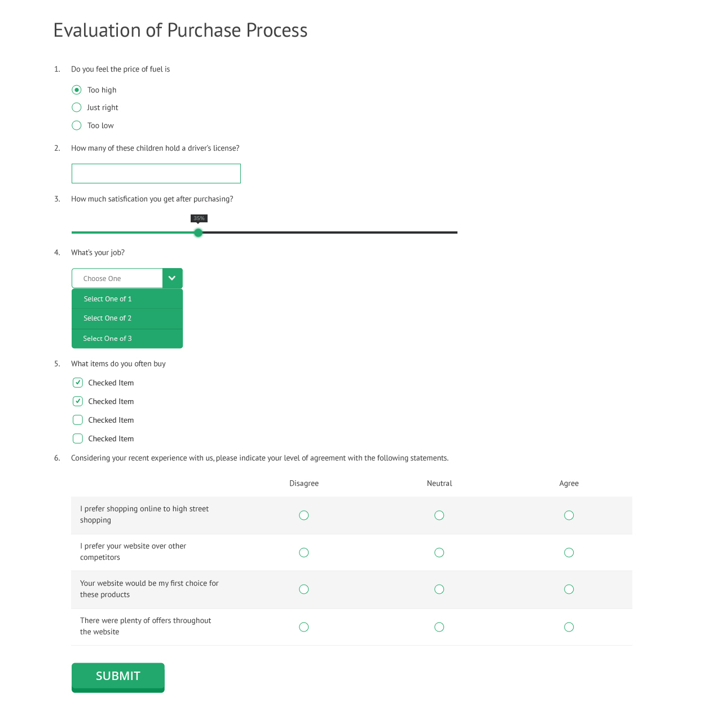722x728 pixels.
Task: Open the job dropdown arrow button
Action: point(172,278)
